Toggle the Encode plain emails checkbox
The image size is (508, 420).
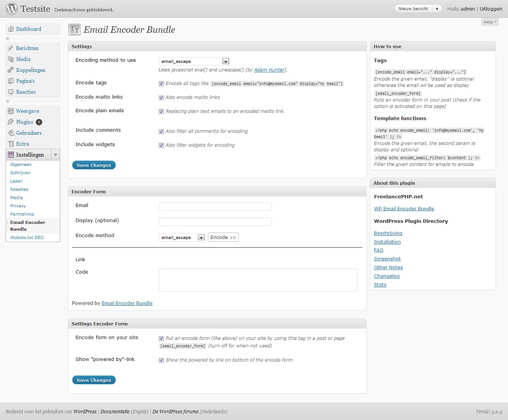click(161, 112)
